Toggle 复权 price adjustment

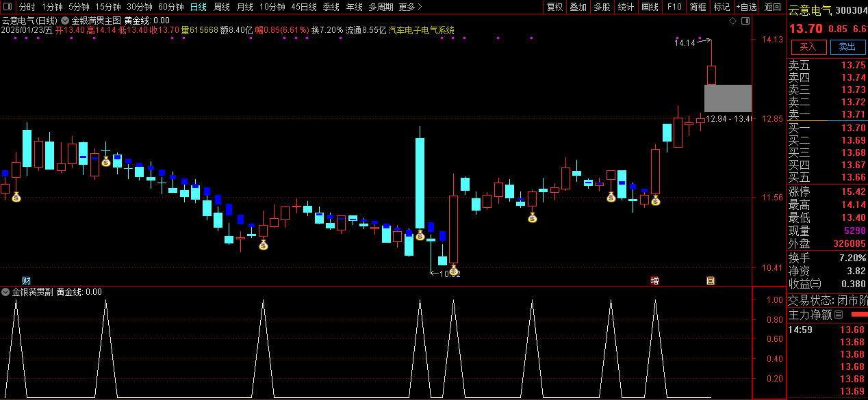[554, 7]
